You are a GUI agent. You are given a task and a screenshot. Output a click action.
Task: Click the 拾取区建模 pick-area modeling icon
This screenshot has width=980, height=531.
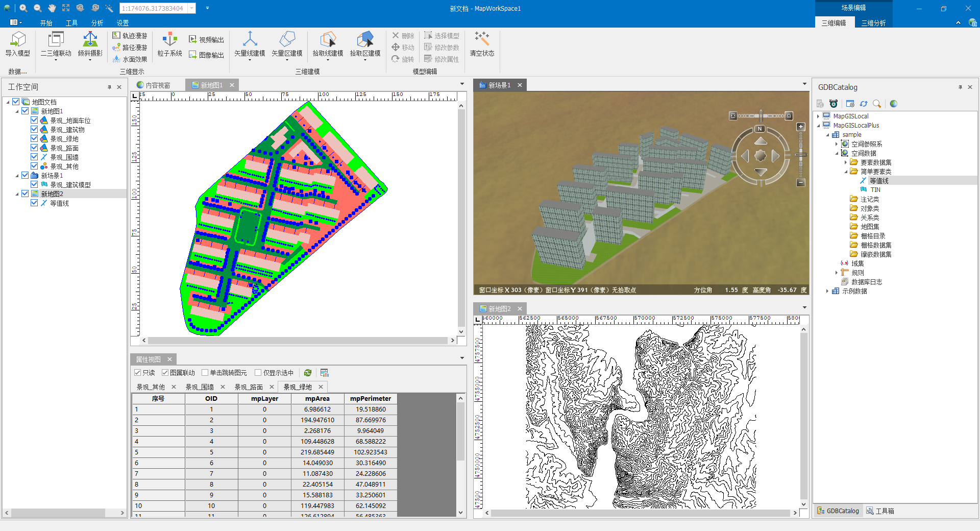(365, 40)
